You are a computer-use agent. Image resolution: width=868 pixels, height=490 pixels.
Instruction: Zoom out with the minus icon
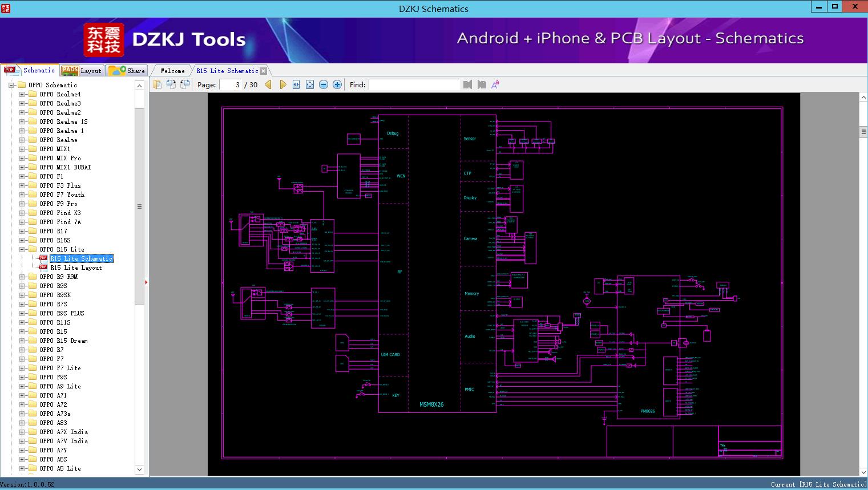324,84
